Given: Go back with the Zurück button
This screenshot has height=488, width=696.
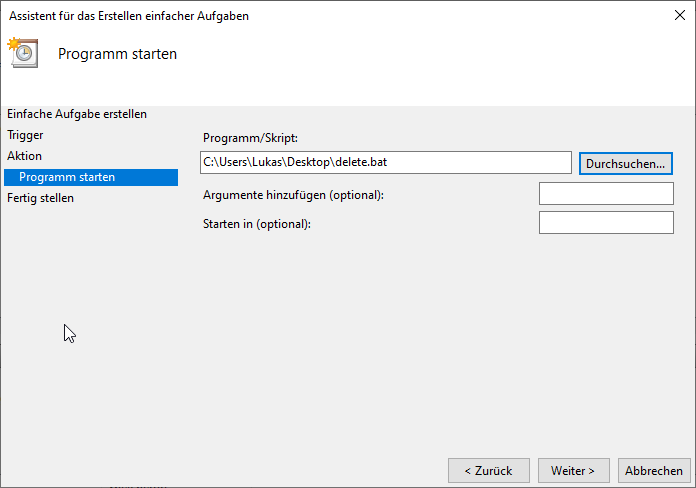Looking at the screenshot, I should coord(487,470).
